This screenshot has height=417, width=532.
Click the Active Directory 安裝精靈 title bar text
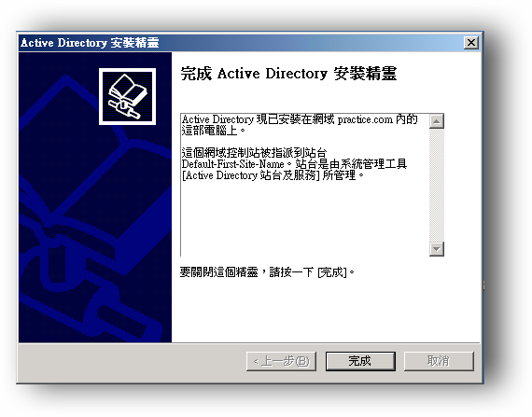(x=90, y=43)
